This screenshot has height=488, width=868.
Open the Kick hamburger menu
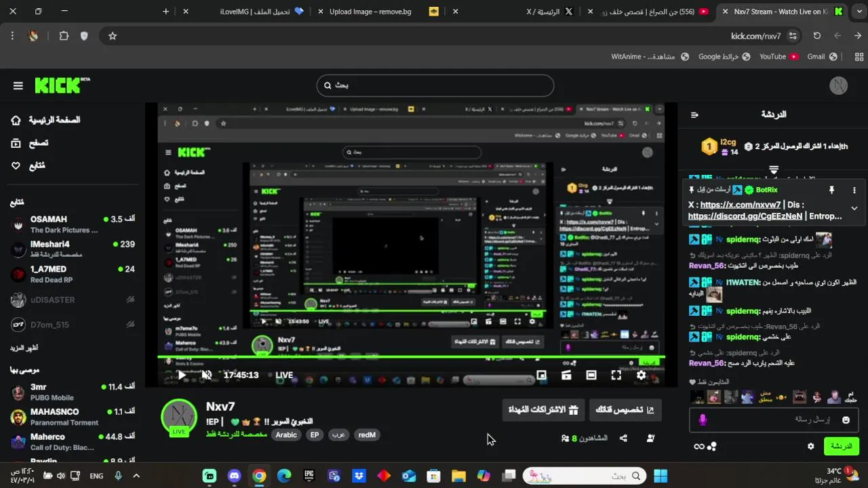point(18,86)
